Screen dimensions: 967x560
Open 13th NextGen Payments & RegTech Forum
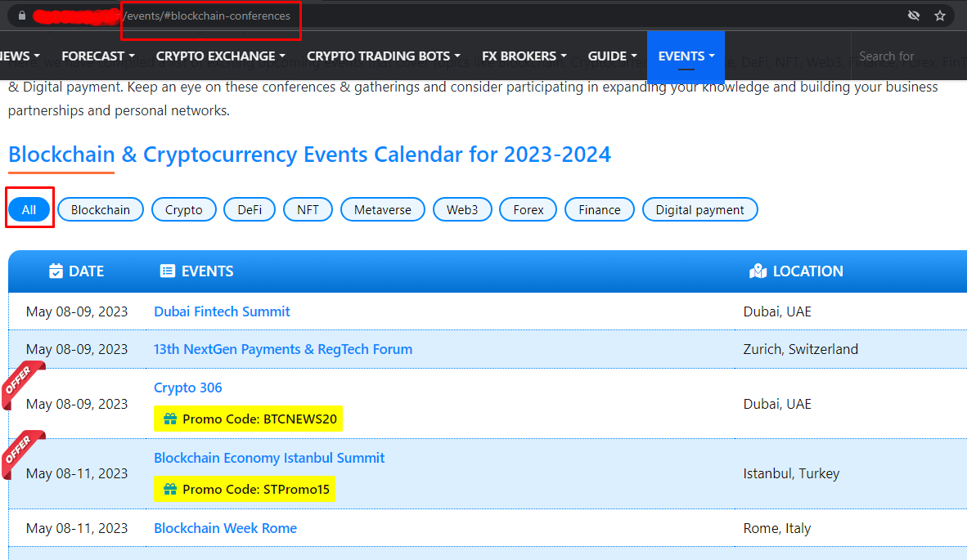point(283,349)
